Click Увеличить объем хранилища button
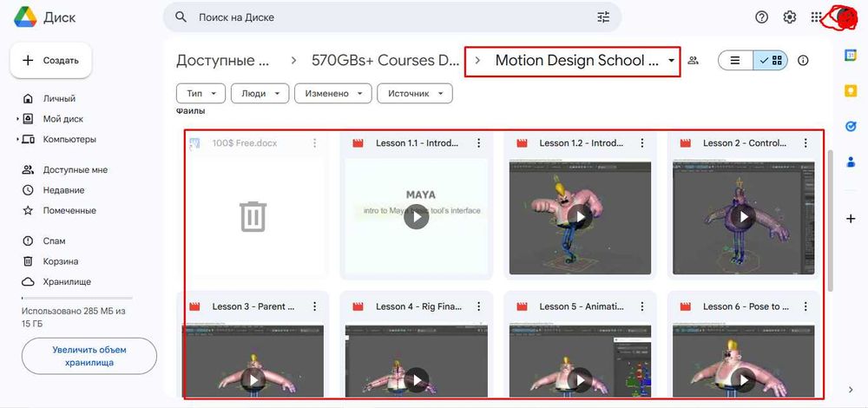868x408 pixels. [89, 356]
